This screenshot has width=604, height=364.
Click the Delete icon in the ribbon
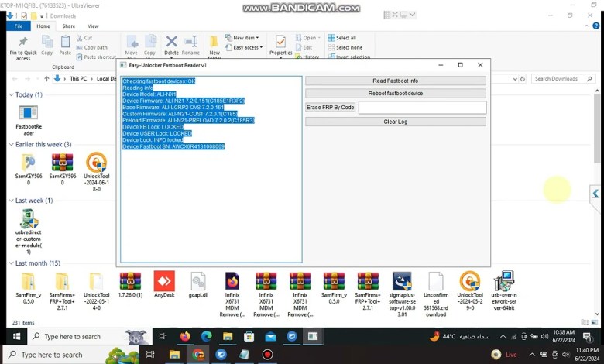[x=171, y=43]
